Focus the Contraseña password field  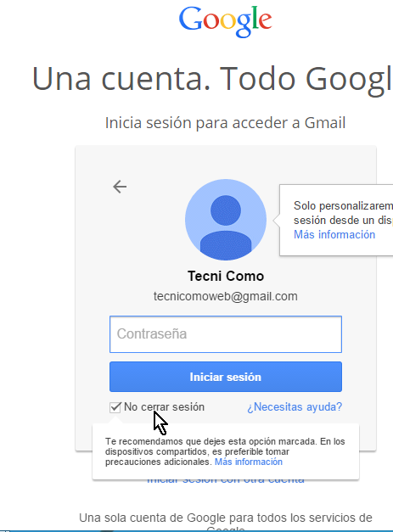226,334
